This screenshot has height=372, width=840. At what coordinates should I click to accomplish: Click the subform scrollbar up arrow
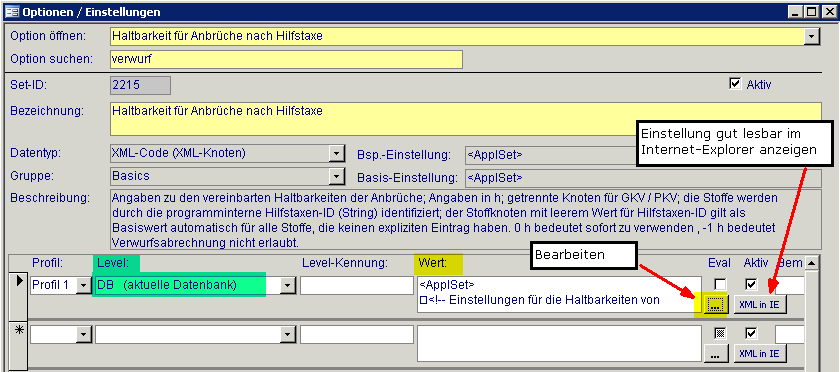(812, 263)
